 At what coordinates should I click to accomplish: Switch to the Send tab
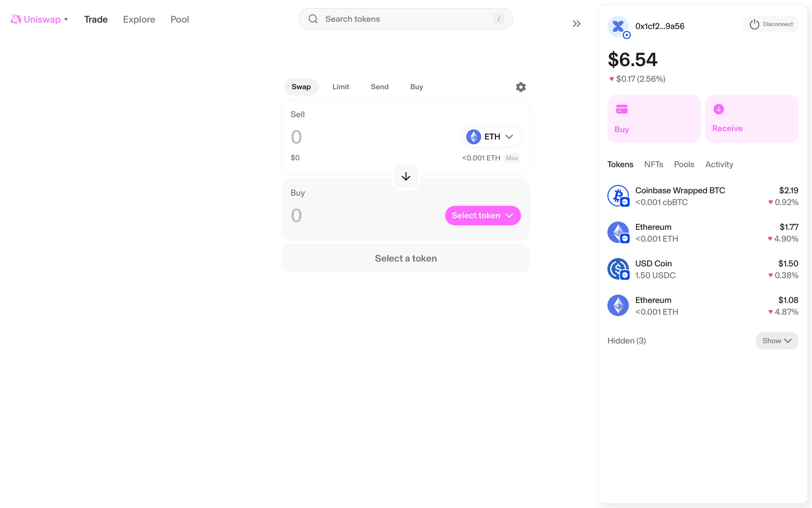tap(380, 87)
